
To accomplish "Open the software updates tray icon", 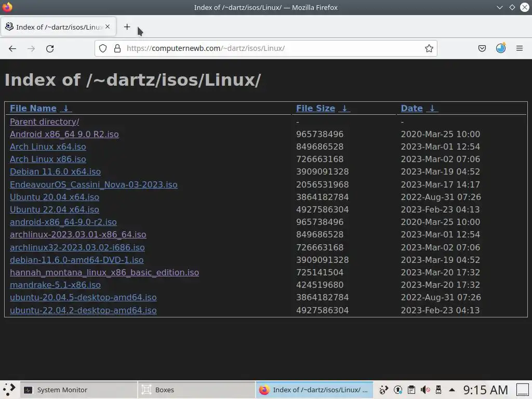I will [x=398, y=390].
